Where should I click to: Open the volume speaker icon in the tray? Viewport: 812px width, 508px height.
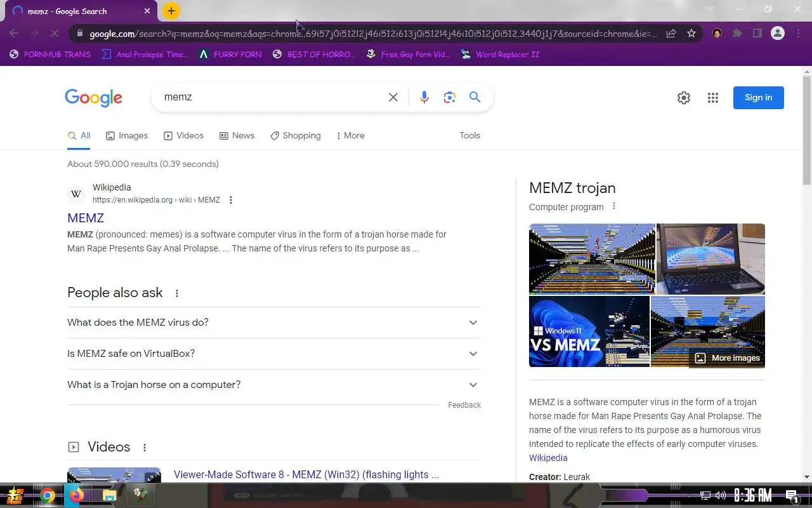point(720,495)
